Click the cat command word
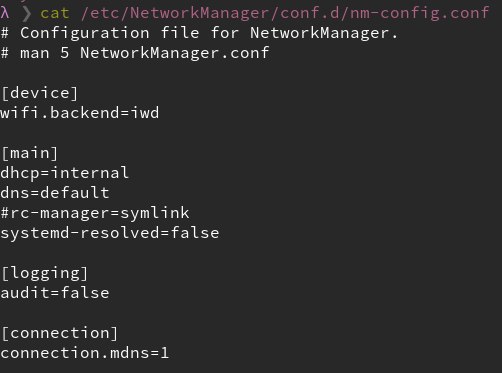502x373 pixels. point(55,13)
